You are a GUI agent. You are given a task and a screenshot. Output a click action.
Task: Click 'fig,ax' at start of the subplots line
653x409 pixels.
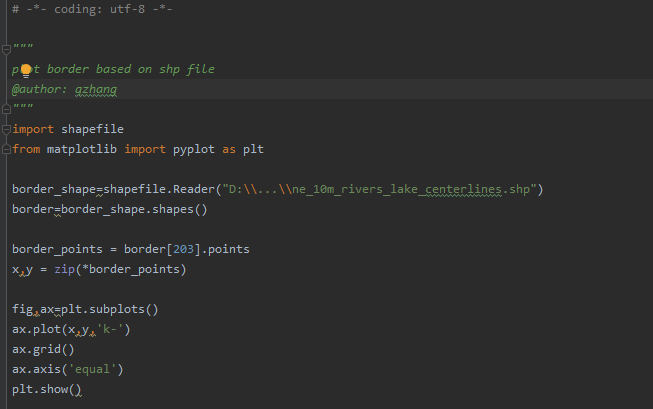click(x=33, y=309)
